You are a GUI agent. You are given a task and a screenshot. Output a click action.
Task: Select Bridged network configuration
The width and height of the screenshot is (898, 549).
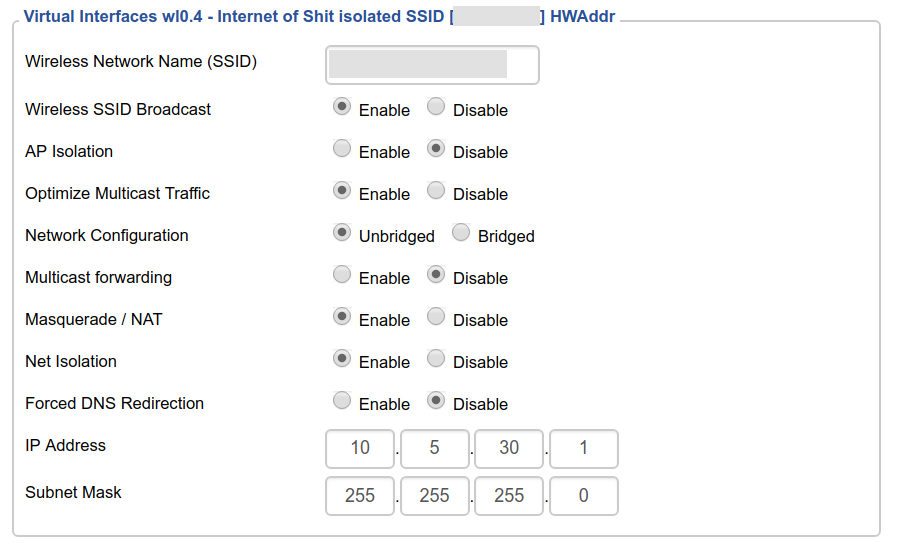[461, 233]
